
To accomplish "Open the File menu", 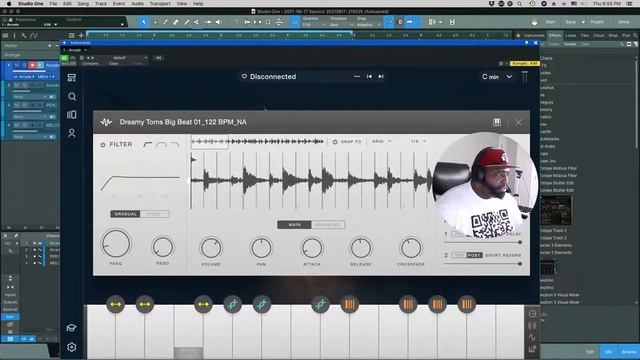I will (x=53, y=4).
